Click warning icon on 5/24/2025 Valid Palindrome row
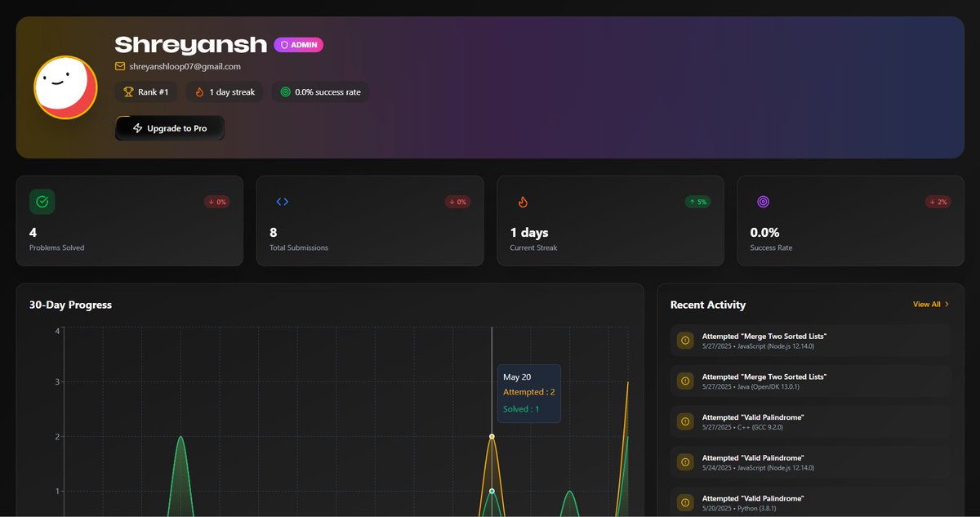980x517 pixels. (685, 462)
